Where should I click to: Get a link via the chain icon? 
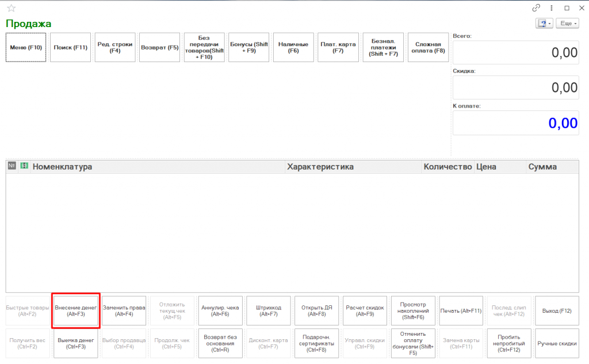tap(536, 8)
